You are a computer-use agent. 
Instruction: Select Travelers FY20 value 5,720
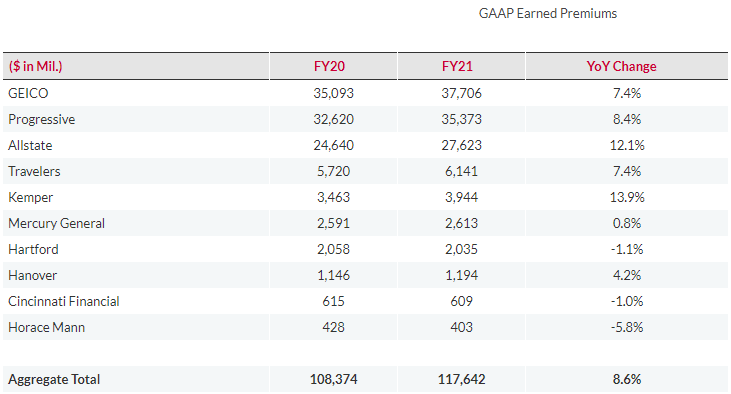click(x=333, y=172)
